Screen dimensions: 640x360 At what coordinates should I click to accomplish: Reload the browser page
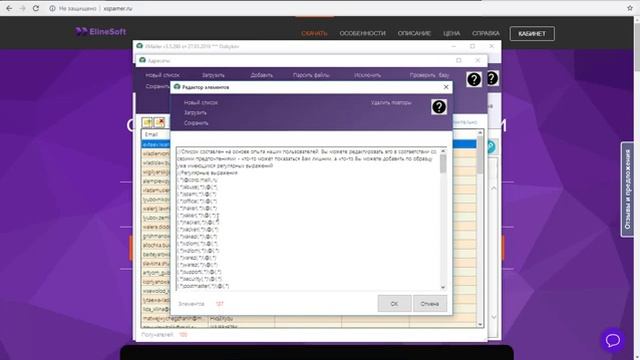click(x=36, y=8)
